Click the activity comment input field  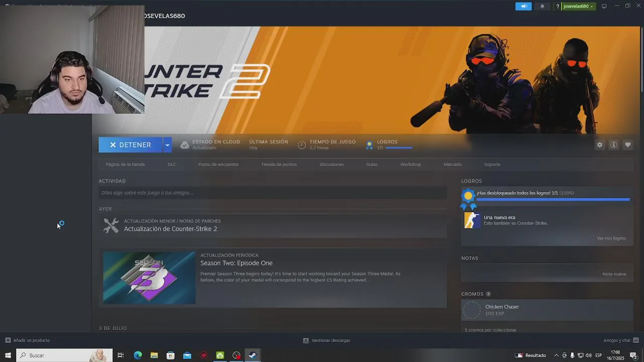pos(272,193)
